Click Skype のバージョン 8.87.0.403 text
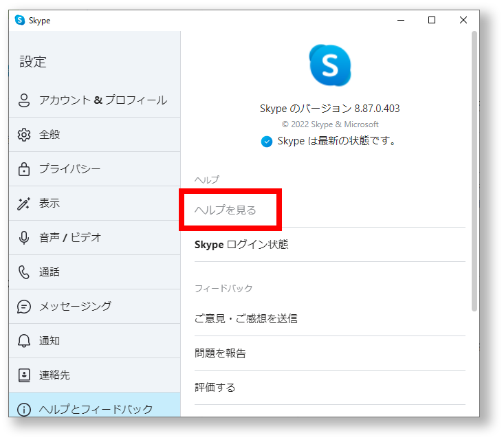The height and width of the screenshot is (440, 504). pyautogui.click(x=330, y=109)
